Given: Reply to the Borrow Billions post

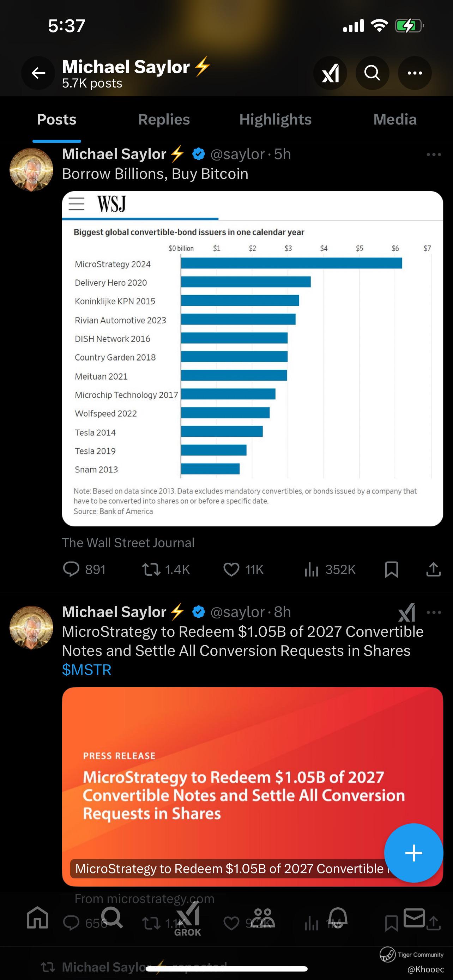Looking at the screenshot, I should pyautogui.click(x=71, y=569).
